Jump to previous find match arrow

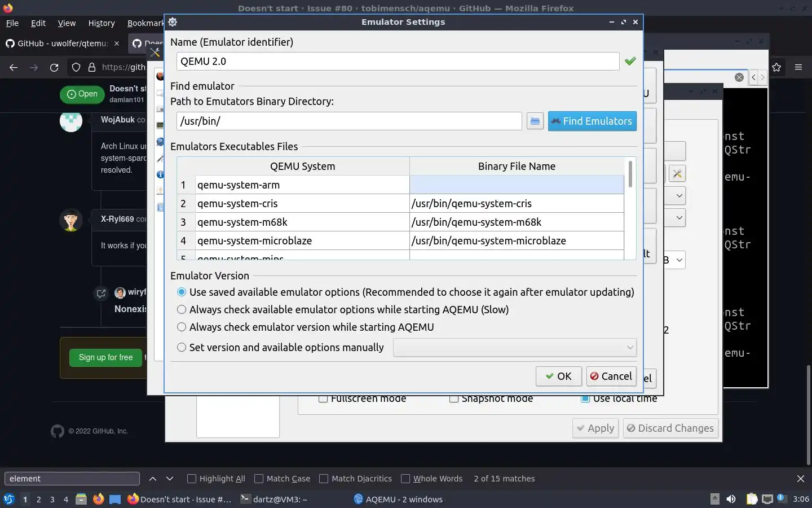152,479
